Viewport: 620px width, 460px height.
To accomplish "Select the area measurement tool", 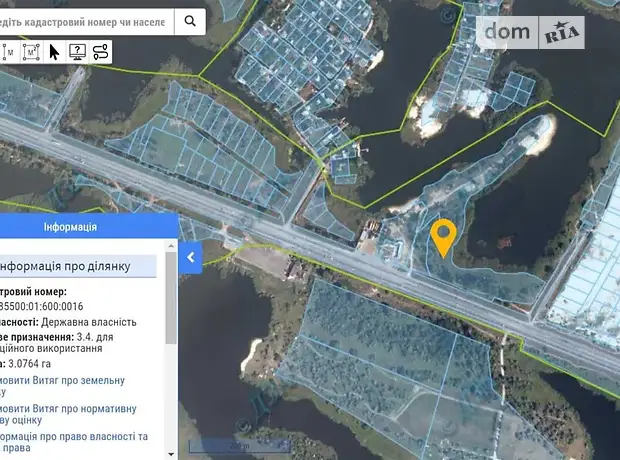I will pyautogui.click(x=31, y=52).
